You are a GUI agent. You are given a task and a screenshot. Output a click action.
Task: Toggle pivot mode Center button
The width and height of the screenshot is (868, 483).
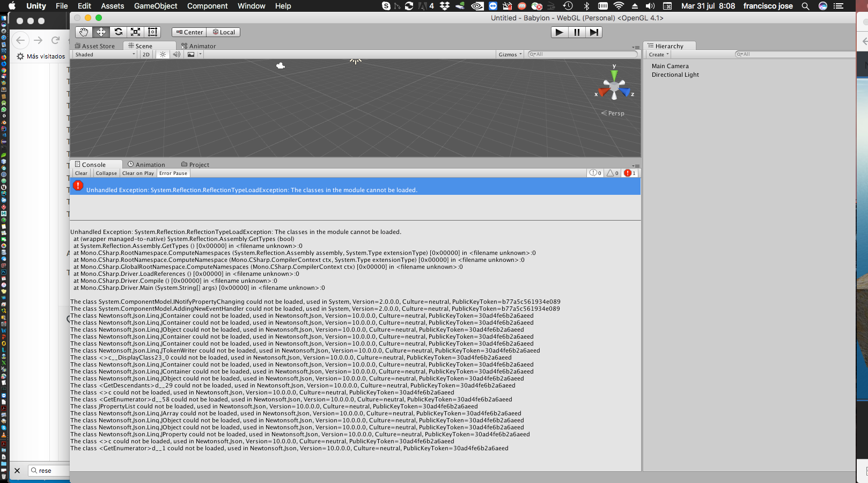click(x=189, y=32)
